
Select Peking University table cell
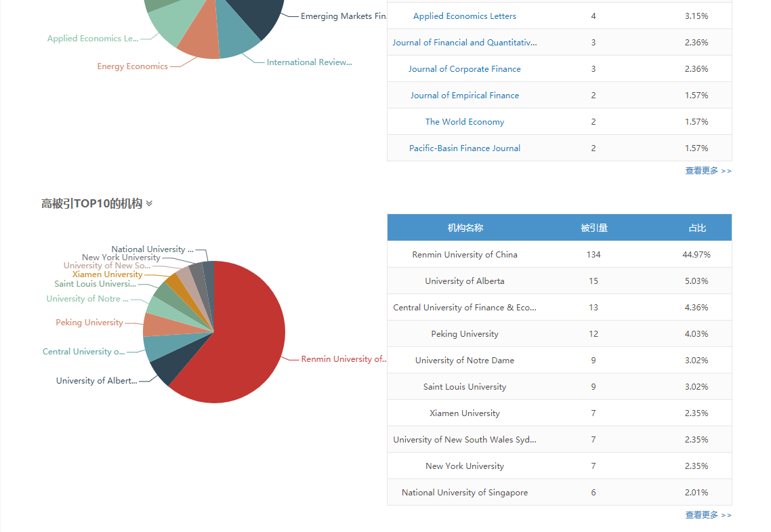(x=465, y=334)
